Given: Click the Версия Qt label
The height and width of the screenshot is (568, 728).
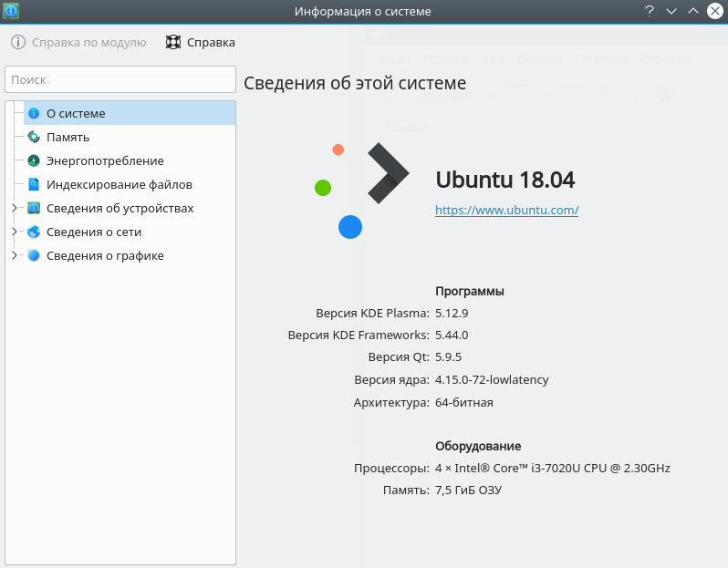Looking at the screenshot, I should (399, 356).
